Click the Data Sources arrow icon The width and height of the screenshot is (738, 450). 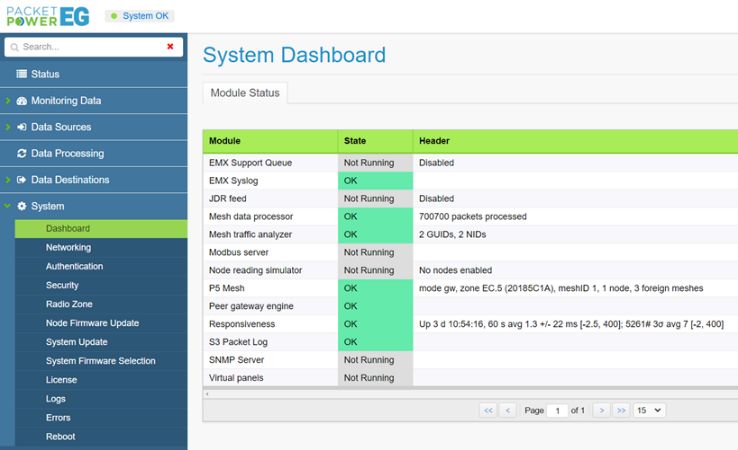(22, 127)
